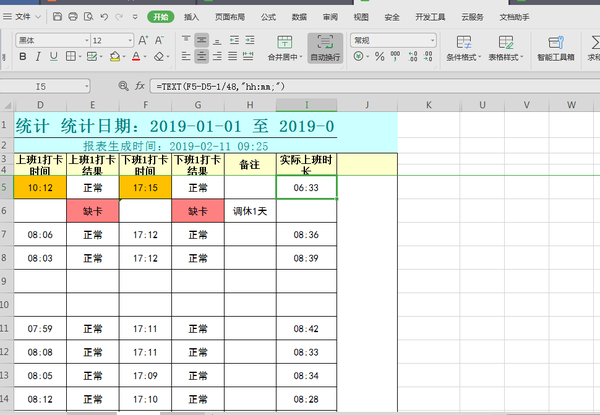
Task: Toggle Italic formatting
Action: [x=38, y=57]
